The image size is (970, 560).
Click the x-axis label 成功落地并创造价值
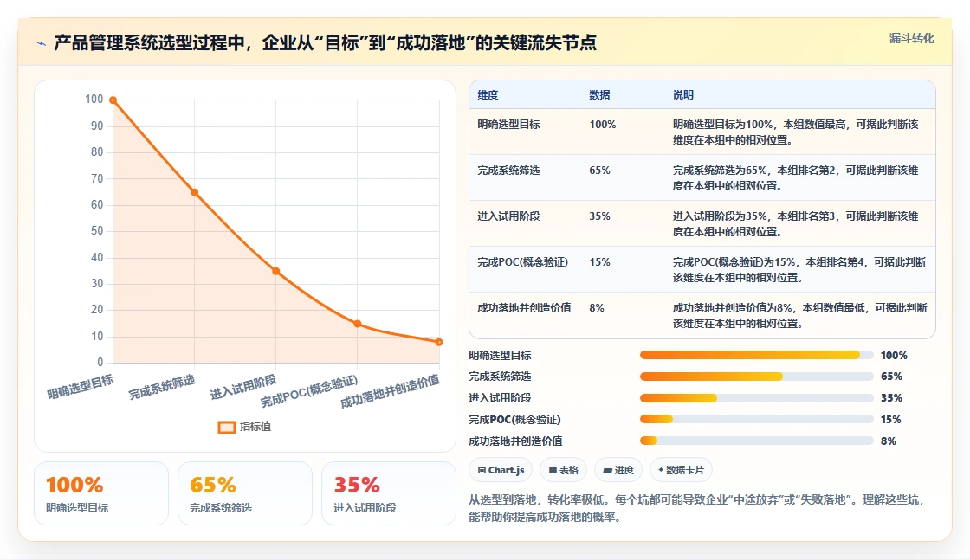click(391, 390)
